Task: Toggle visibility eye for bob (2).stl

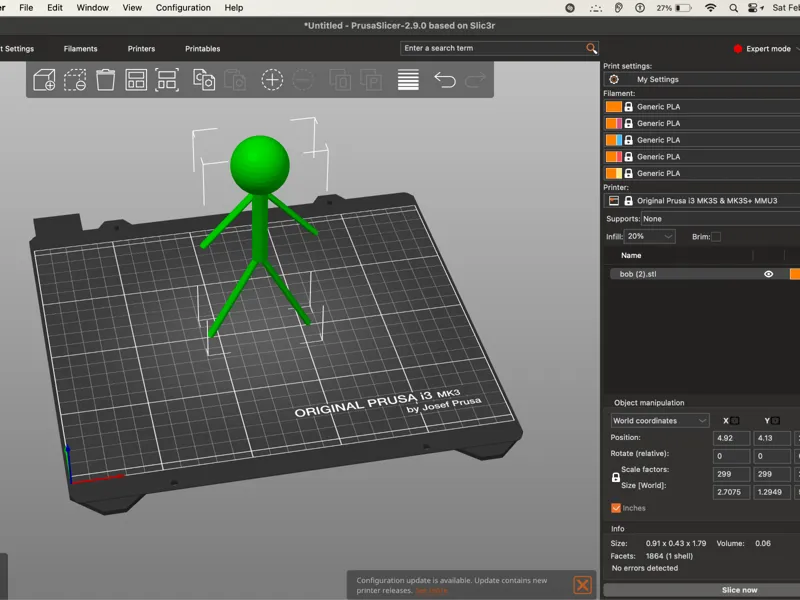Action: pos(768,274)
